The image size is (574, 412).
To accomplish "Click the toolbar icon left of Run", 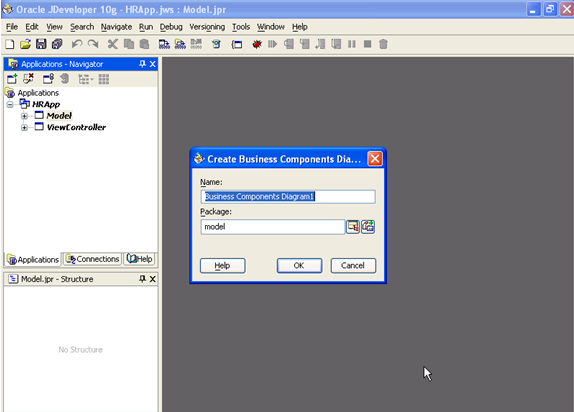I will tap(216, 44).
